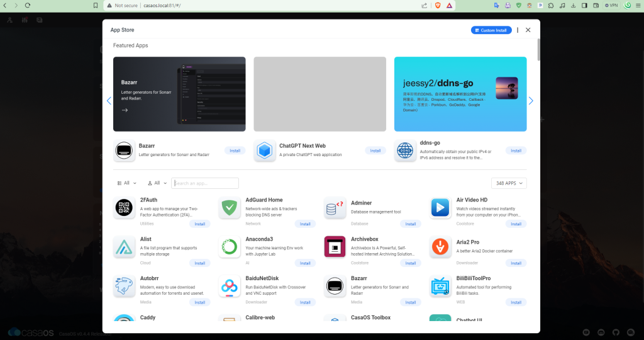Open the 348 APPS dropdown

pyautogui.click(x=509, y=183)
